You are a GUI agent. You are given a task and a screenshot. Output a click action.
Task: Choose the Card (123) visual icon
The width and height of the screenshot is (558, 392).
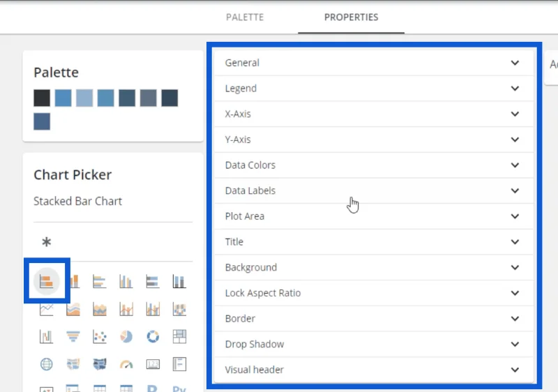tap(153, 364)
